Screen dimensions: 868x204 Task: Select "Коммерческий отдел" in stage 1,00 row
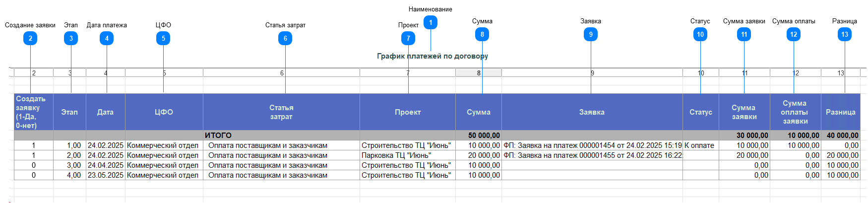pos(164,145)
